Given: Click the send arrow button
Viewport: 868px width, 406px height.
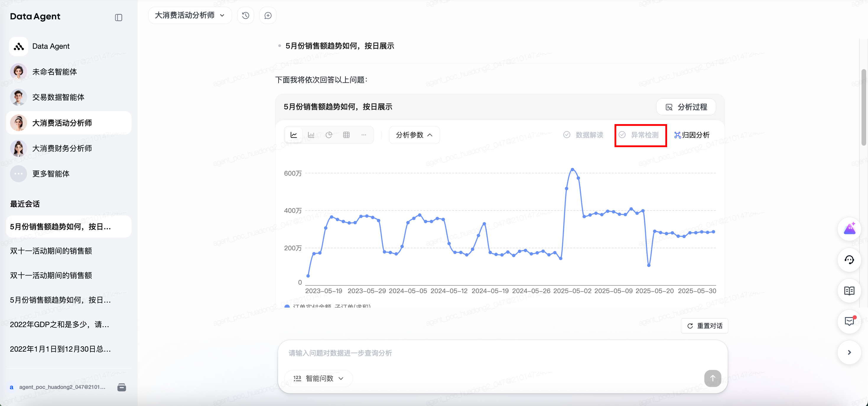Looking at the screenshot, I should pyautogui.click(x=712, y=378).
